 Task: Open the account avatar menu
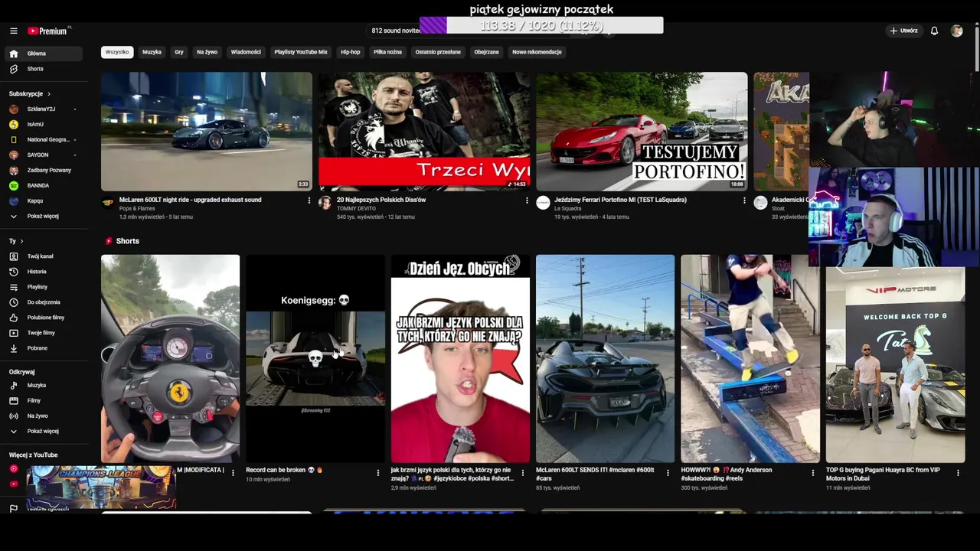(956, 31)
